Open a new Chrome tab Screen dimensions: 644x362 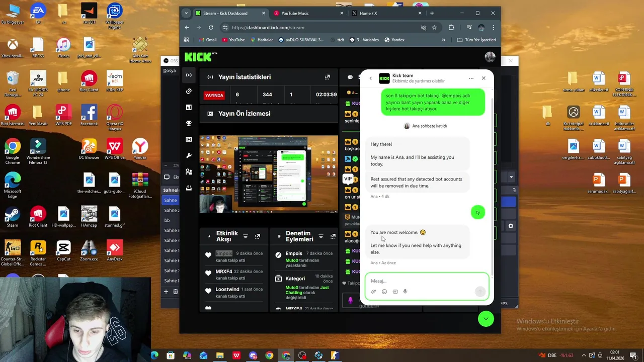[432, 13]
